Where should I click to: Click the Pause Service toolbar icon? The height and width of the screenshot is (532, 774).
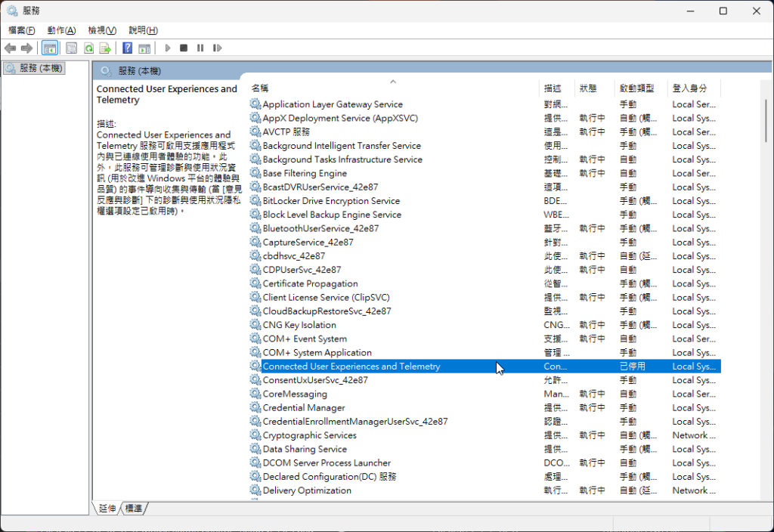[x=200, y=48]
